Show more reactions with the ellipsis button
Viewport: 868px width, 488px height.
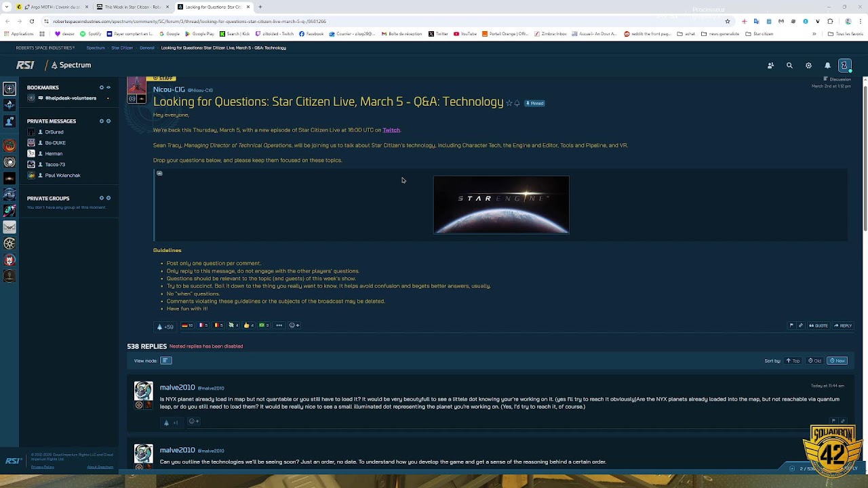click(x=279, y=325)
